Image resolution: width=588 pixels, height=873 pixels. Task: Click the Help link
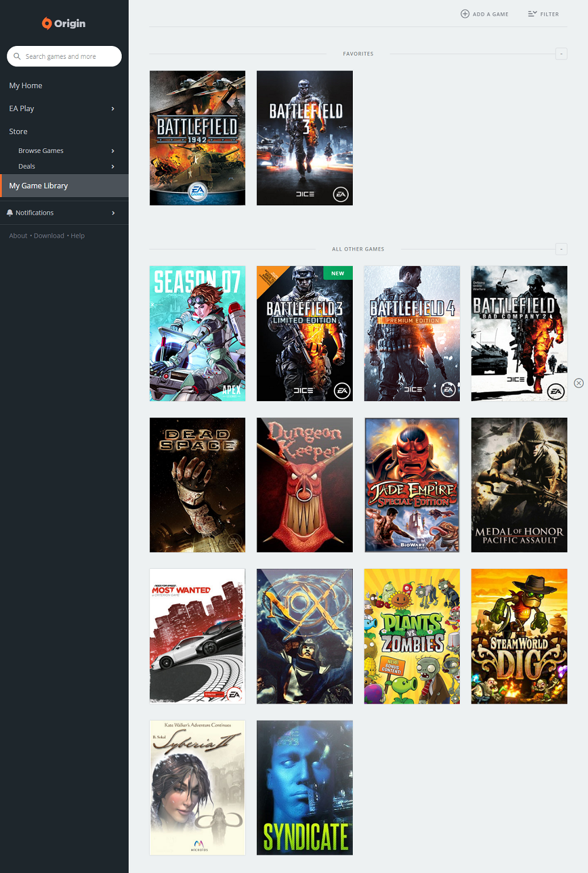click(78, 236)
